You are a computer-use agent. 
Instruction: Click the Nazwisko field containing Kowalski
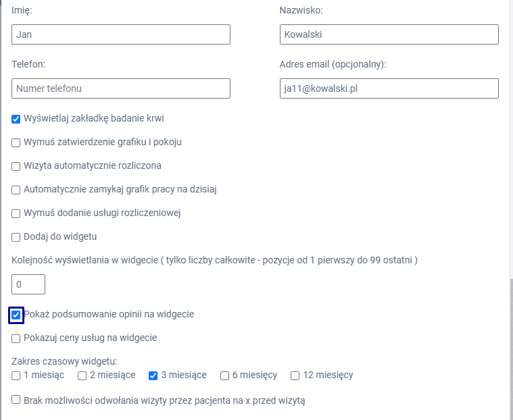point(389,34)
